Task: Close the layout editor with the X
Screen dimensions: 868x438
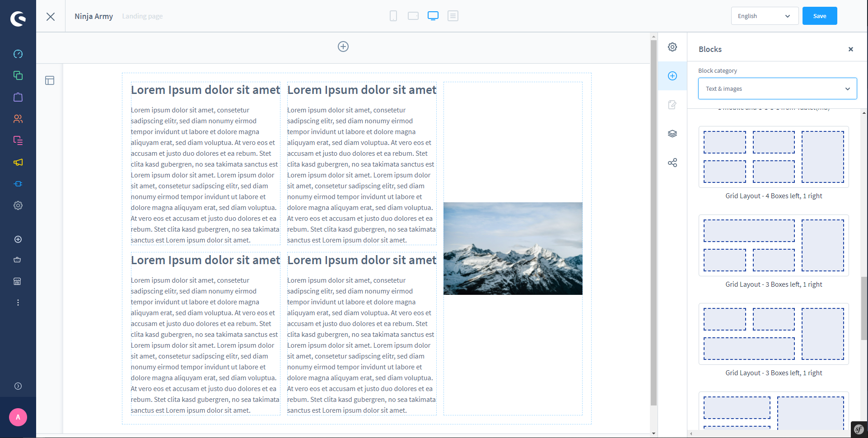Action: tap(51, 17)
